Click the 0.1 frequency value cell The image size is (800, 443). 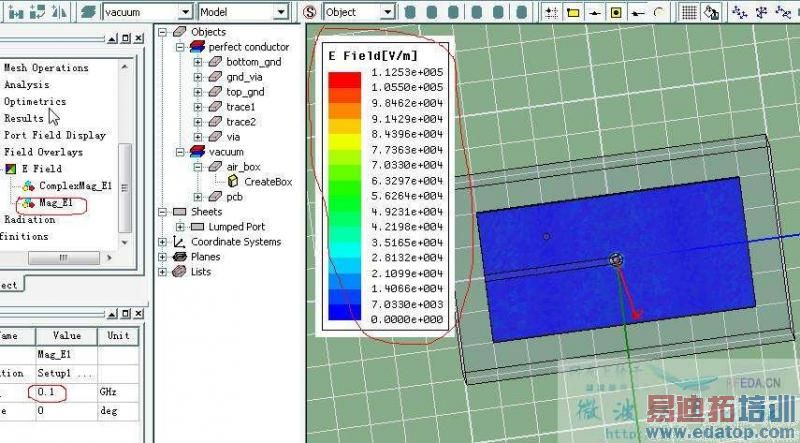pyautogui.click(x=67, y=392)
